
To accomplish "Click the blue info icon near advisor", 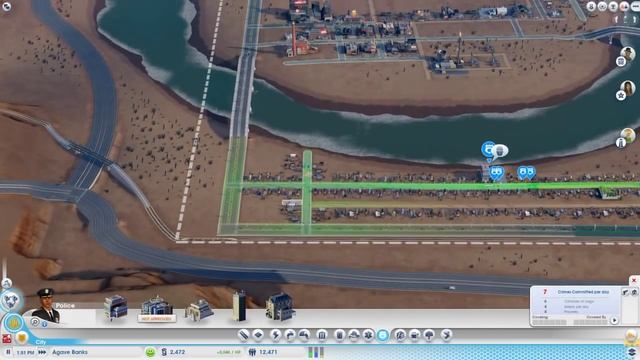I will click(x=44, y=324).
